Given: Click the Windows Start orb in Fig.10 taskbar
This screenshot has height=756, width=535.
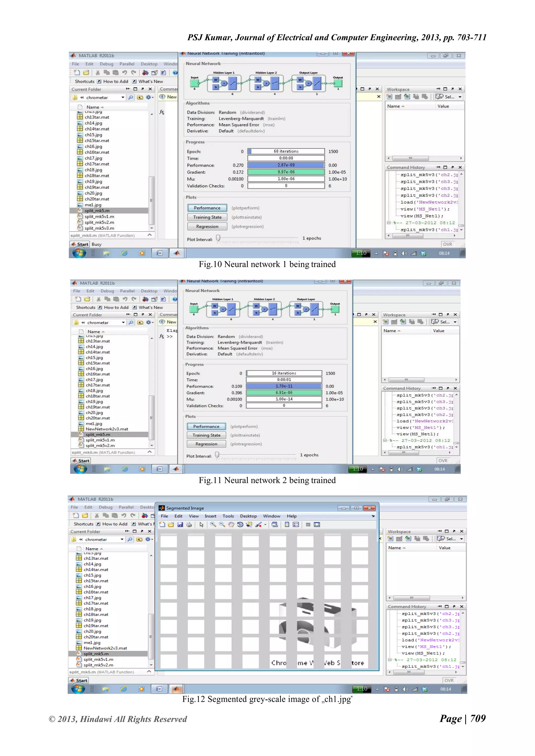Looking at the screenshot, I should 79,253.
